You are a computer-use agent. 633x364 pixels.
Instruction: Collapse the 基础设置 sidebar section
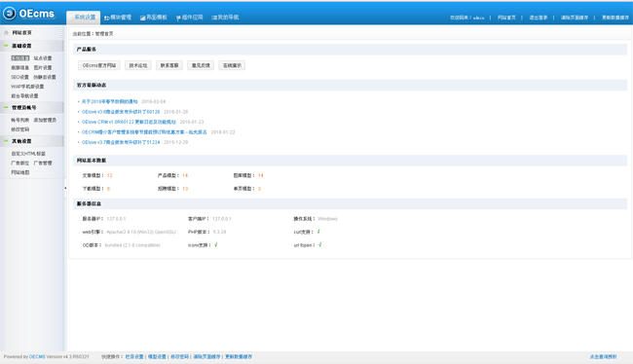(x=6, y=46)
